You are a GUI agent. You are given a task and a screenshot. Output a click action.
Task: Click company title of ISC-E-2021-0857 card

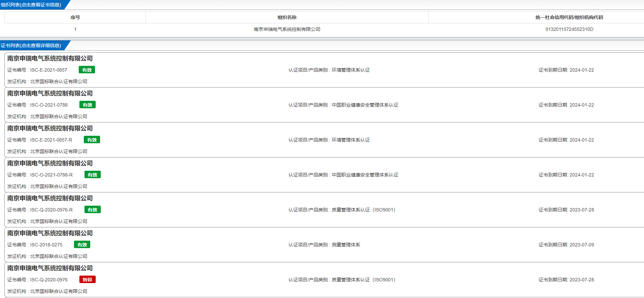50,58
